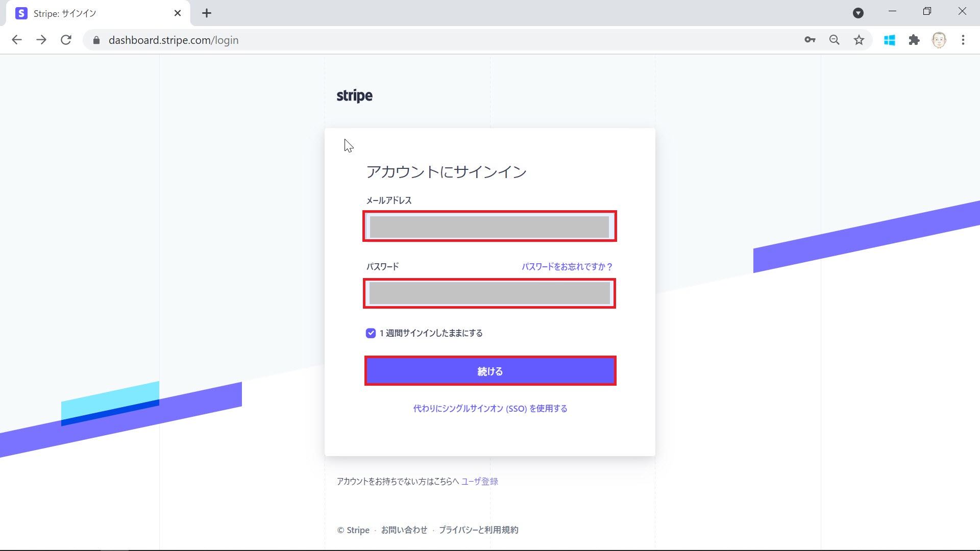The height and width of the screenshot is (551, 980).
Task: Open a new browser tab
Action: 206,13
